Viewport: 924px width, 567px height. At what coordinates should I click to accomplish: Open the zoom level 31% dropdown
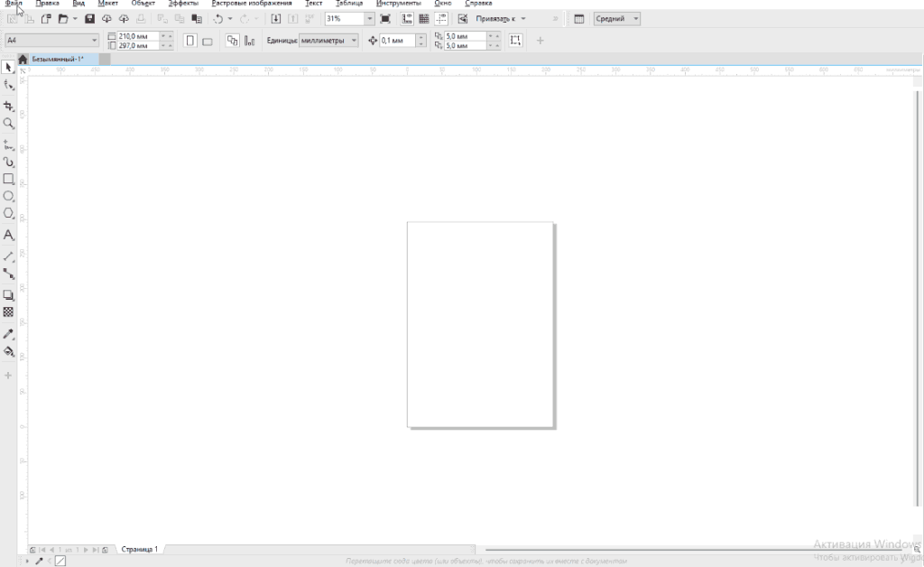click(x=369, y=19)
